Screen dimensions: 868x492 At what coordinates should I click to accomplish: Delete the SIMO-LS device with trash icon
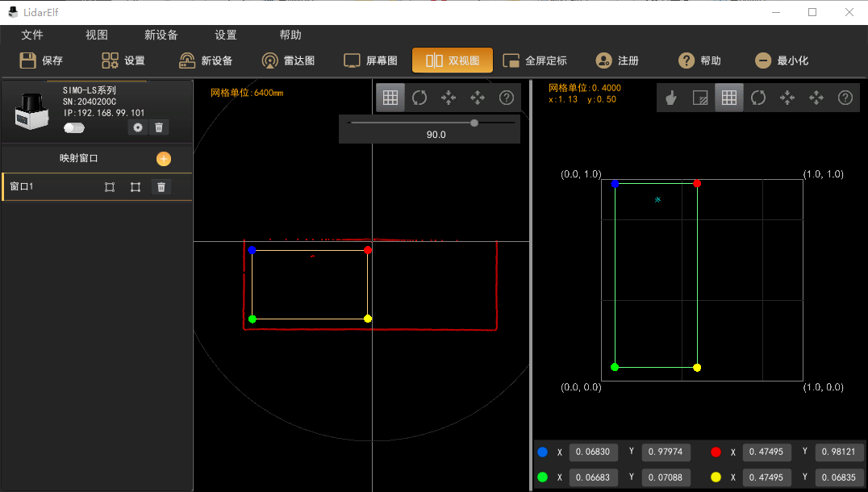pyautogui.click(x=159, y=127)
